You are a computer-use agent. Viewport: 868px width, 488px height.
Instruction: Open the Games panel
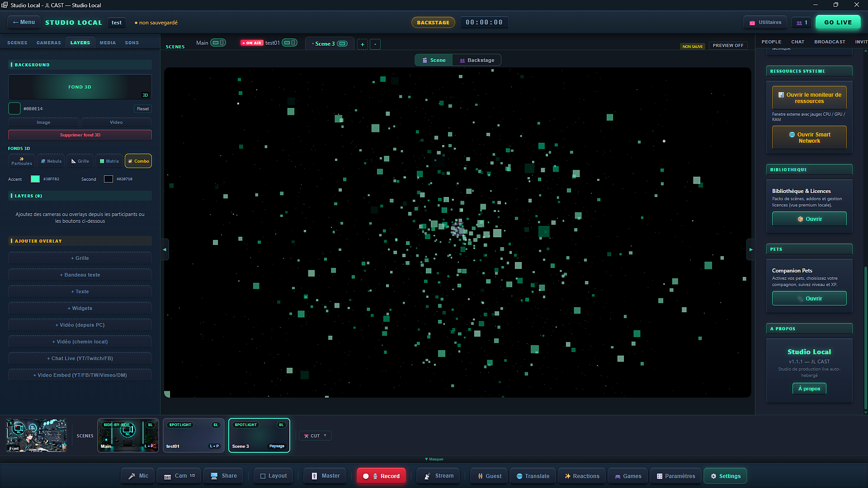pos(628,476)
